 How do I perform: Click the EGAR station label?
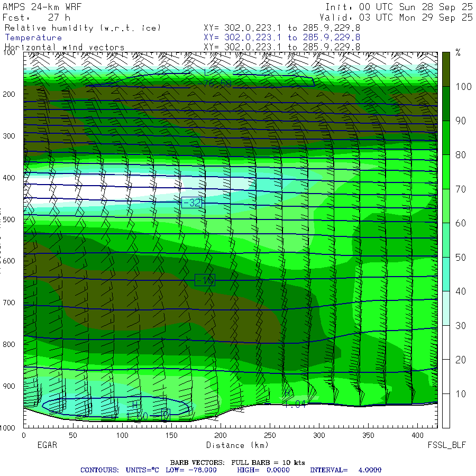pyautogui.click(x=47, y=445)
